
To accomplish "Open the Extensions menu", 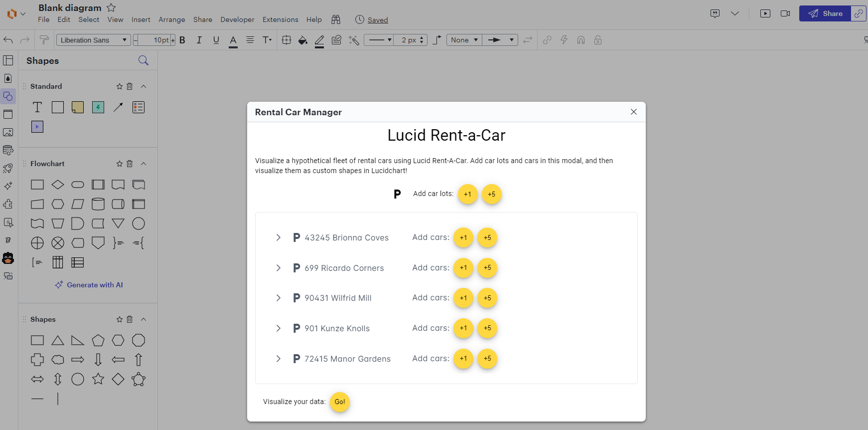I will 281,19.
